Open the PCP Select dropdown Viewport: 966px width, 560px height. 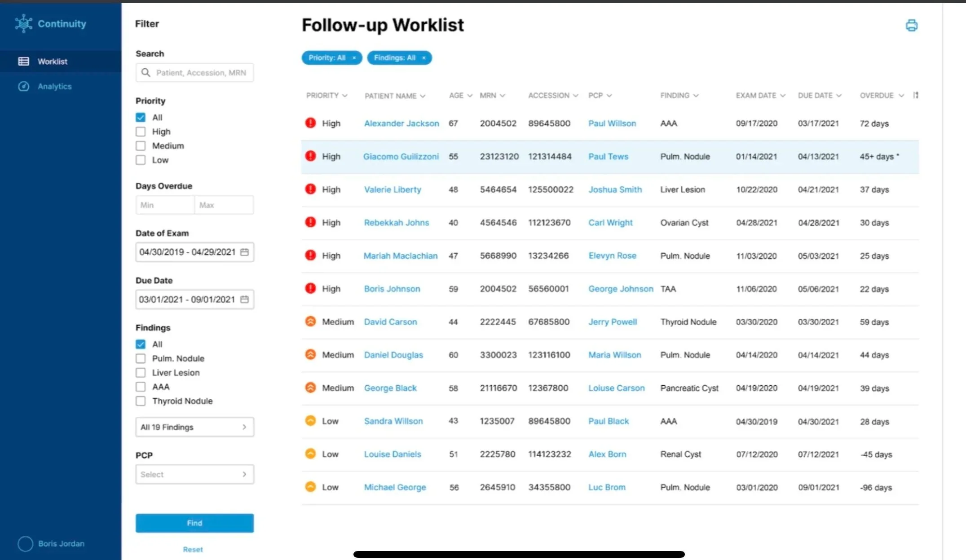click(194, 474)
